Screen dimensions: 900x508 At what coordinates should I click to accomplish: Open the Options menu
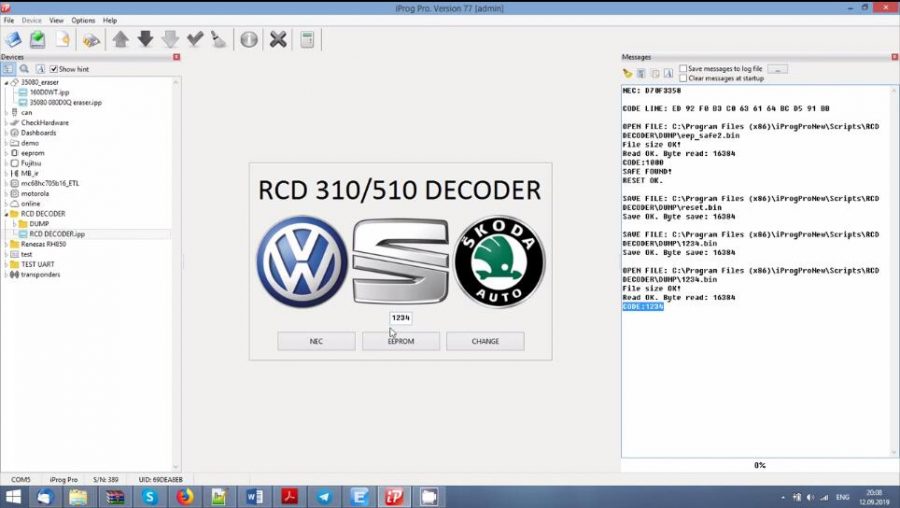pyautogui.click(x=83, y=20)
